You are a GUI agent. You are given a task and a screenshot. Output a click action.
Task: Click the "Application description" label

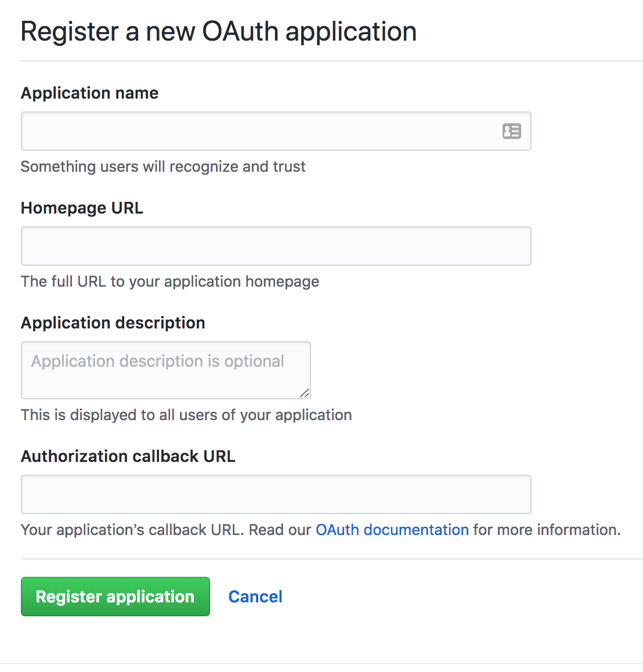click(113, 323)
